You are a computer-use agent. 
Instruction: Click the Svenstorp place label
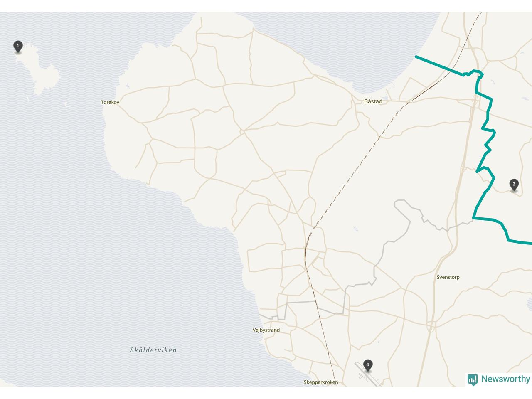tap(448, 277)
